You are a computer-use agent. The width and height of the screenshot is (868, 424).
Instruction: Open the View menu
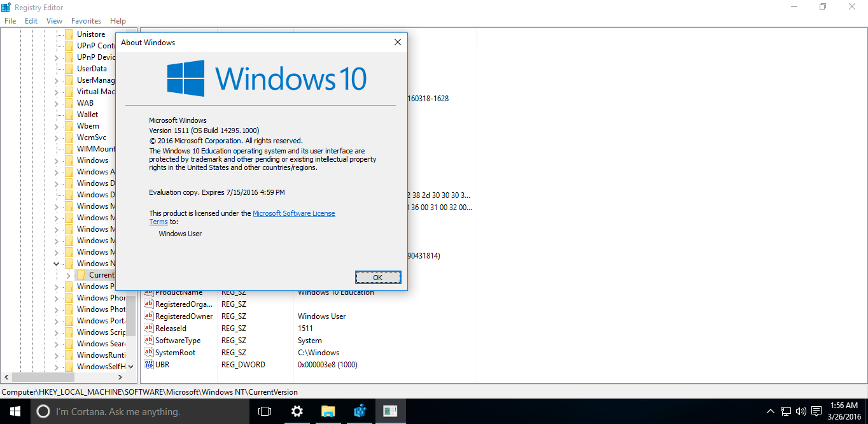(54, 21)
